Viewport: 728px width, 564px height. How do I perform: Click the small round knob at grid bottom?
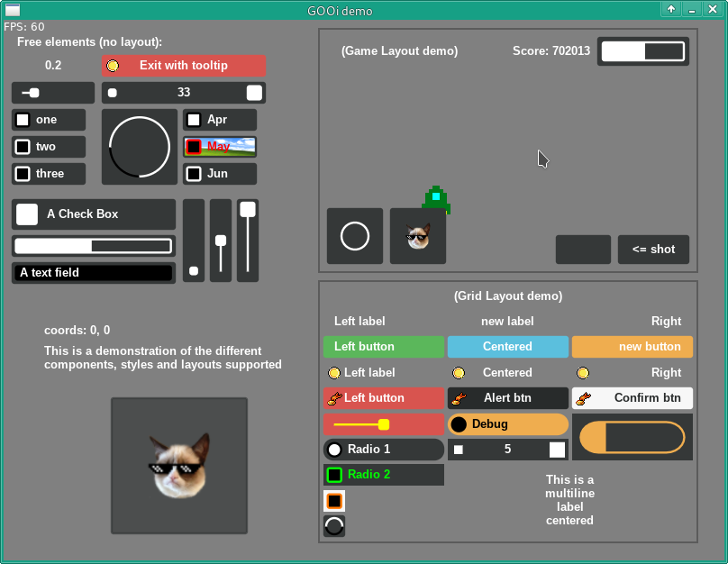pyautogui.click(x=334, y=526)
